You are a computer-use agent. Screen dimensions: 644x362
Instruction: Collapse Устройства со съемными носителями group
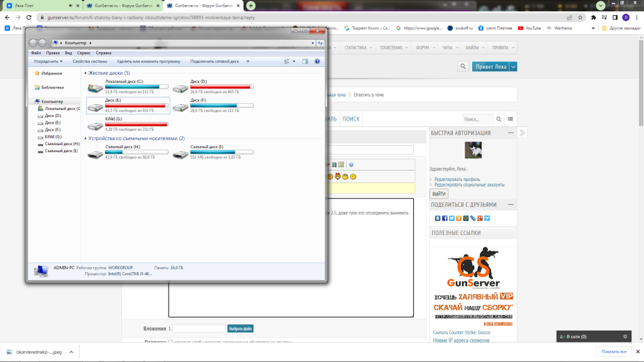pos(85,138)
